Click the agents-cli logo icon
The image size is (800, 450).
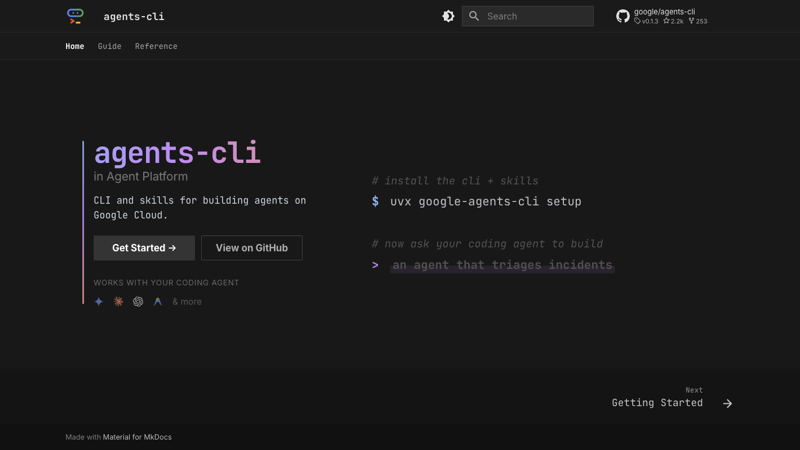point(75,16)
